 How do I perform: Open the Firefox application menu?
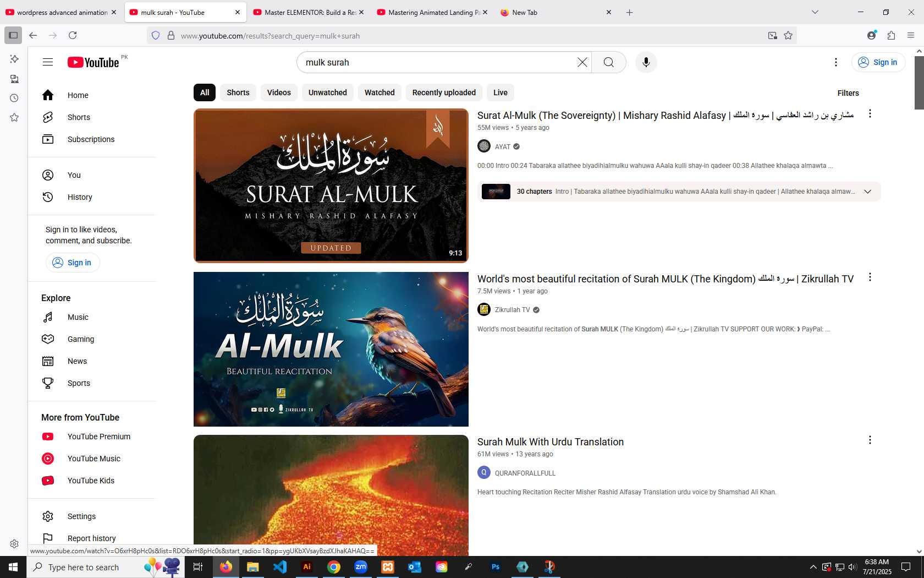click(911, 35)
